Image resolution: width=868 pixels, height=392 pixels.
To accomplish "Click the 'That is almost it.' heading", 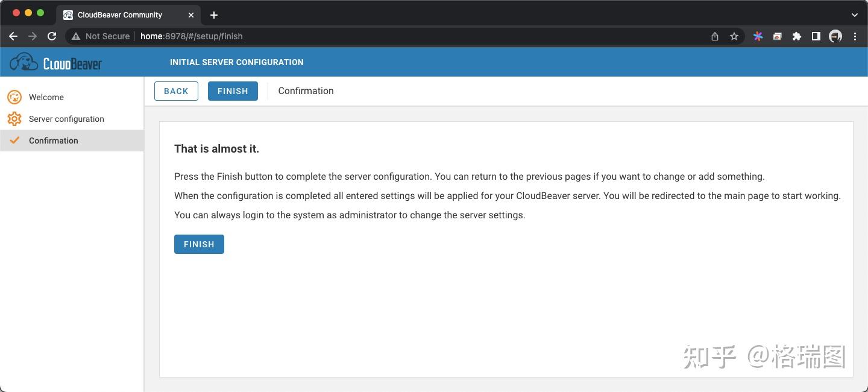I will click(x=216, y=148).
